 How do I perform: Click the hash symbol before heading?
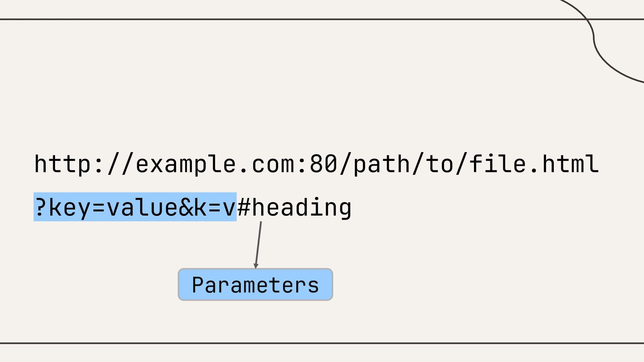(x=244, y=207)
